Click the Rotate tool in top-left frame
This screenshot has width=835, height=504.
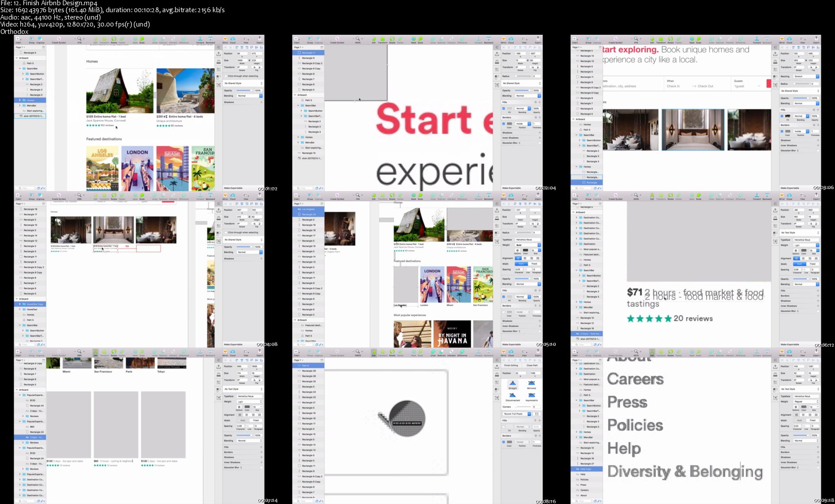[x=114, y=39]
